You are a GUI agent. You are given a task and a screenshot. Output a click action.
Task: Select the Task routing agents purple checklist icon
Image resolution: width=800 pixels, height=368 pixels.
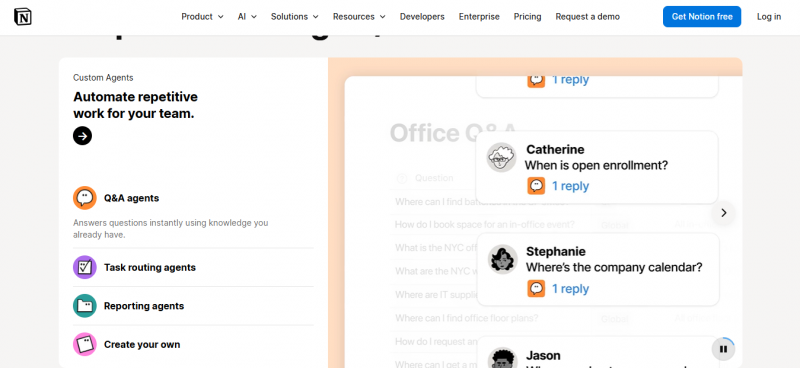85,267
